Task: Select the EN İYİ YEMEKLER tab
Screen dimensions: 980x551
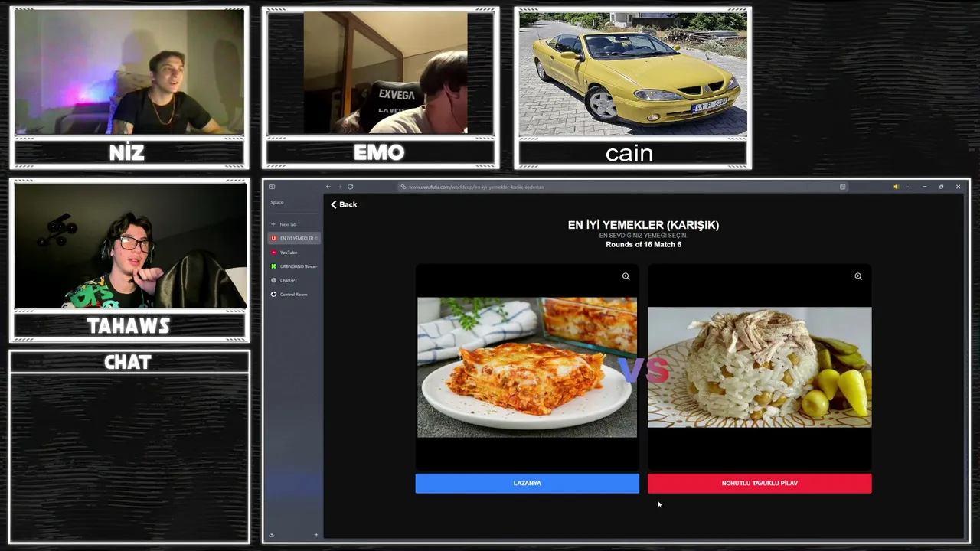Action: pos(294,238)
